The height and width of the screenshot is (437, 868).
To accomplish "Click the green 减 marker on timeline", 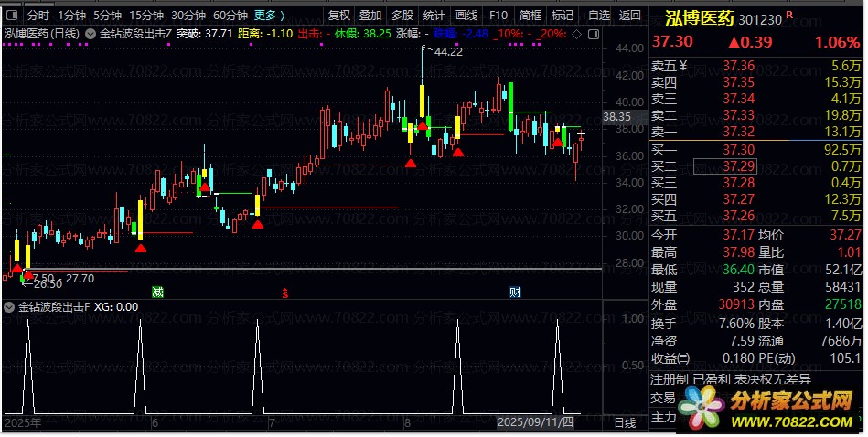I will click(x=157, y=292).
